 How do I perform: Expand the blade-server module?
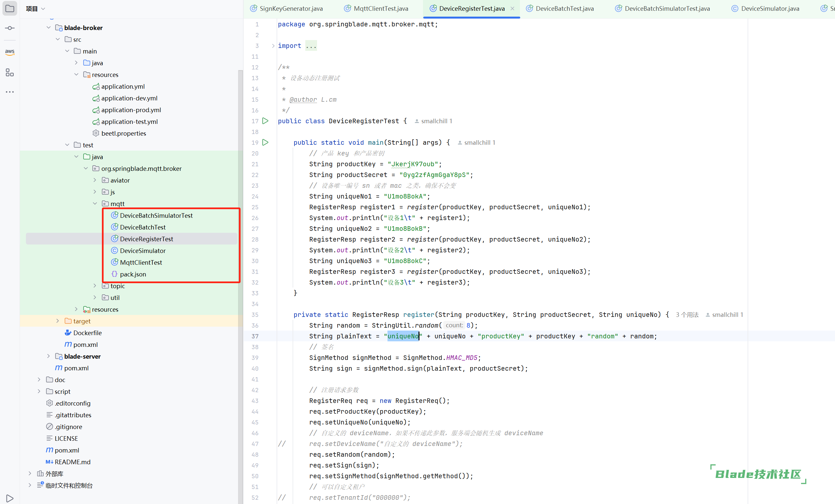(x=49, y=356)
